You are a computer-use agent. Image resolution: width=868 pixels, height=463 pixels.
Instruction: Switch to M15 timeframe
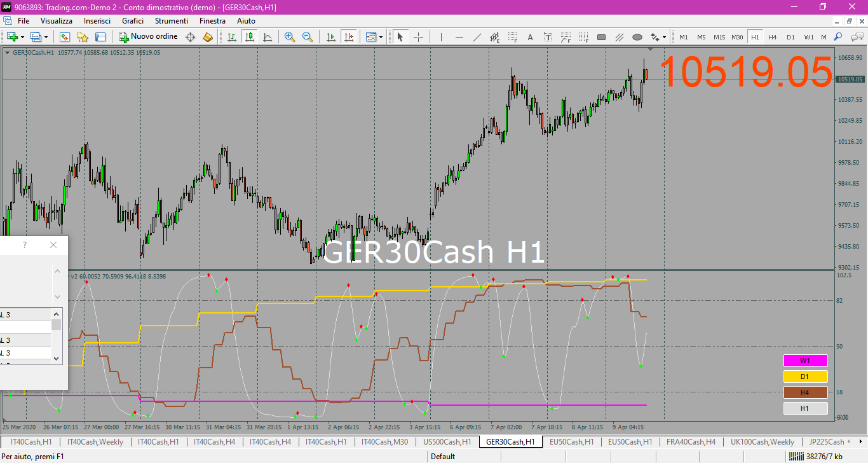(719, 37)
